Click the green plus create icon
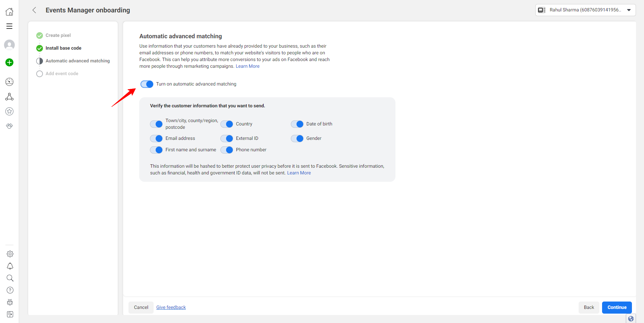The image size is (644, 323). tap(9, 62)
